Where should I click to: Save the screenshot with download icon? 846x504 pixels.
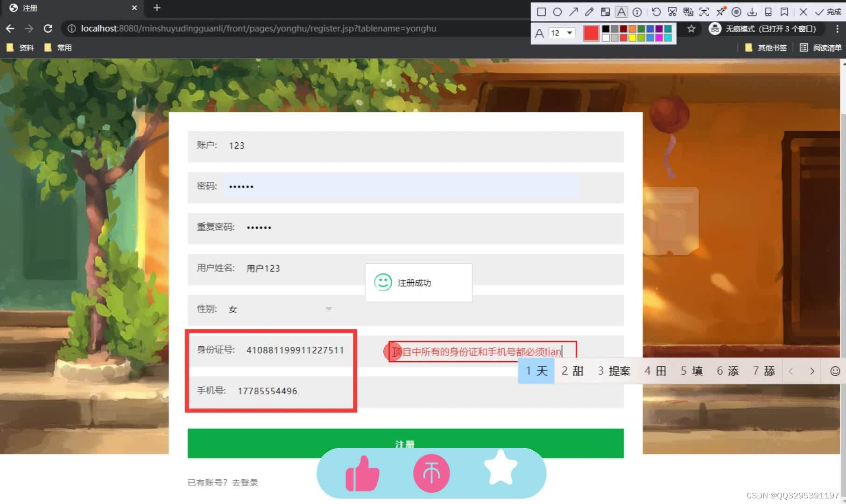(752, 12)
